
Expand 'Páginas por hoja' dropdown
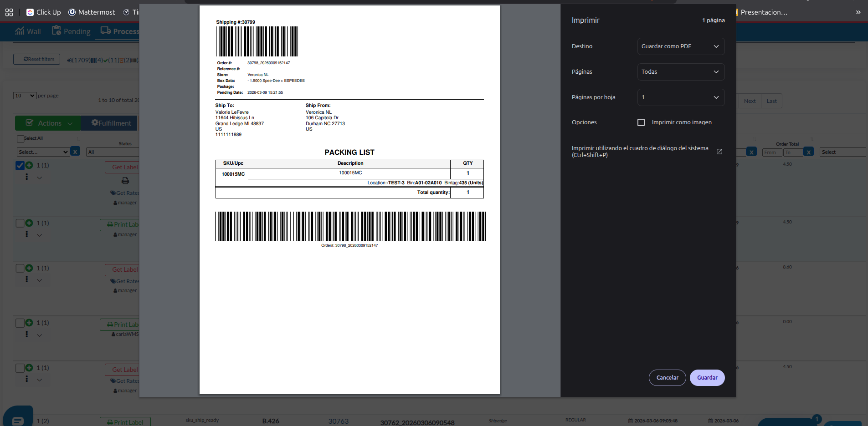point(680,97)
